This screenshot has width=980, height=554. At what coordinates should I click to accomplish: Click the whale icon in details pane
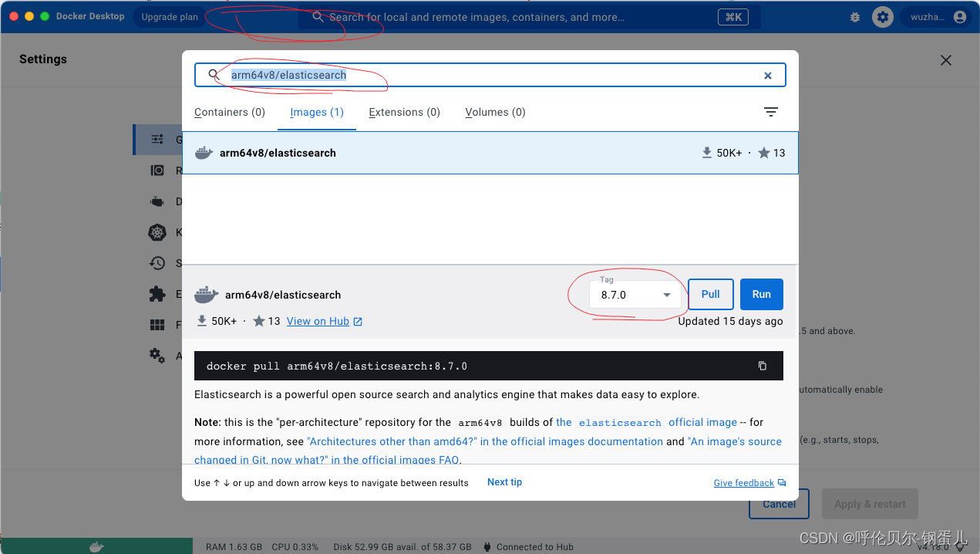[206, 294]
